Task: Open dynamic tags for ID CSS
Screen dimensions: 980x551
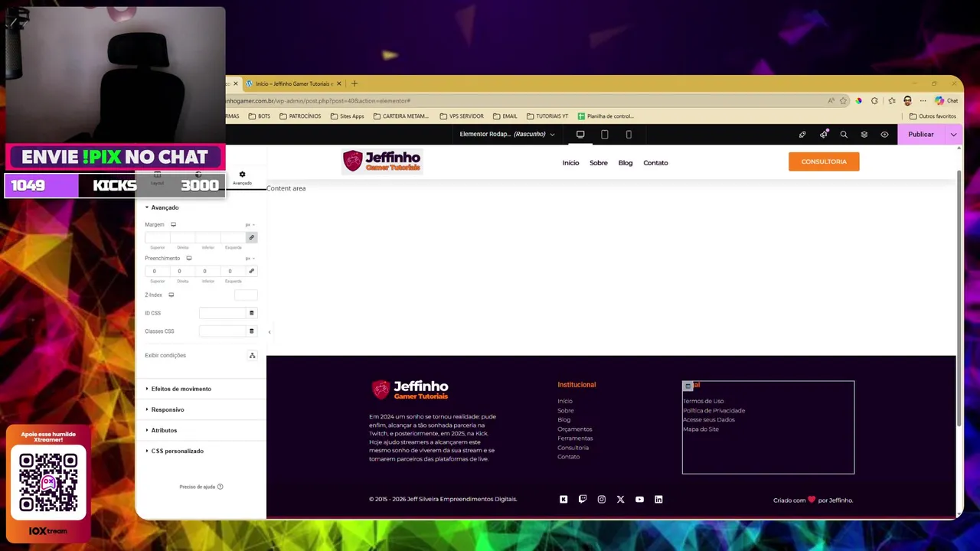Action: click(251, 313)
